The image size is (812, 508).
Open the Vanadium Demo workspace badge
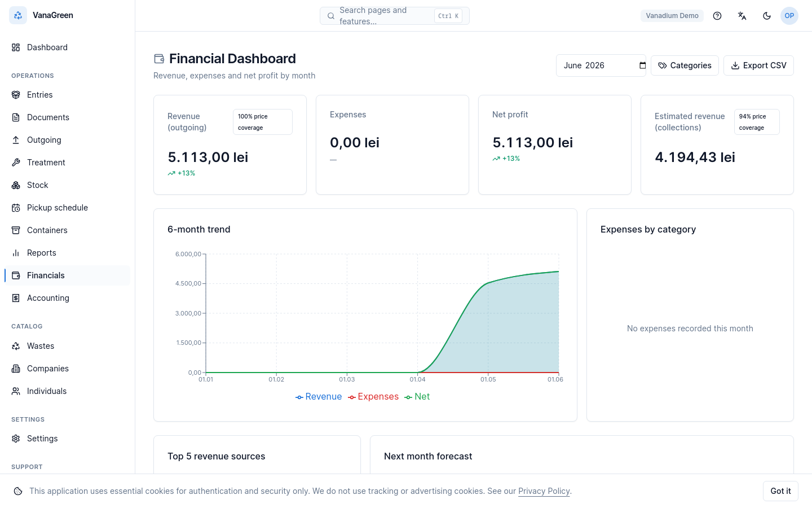point(672,16)
